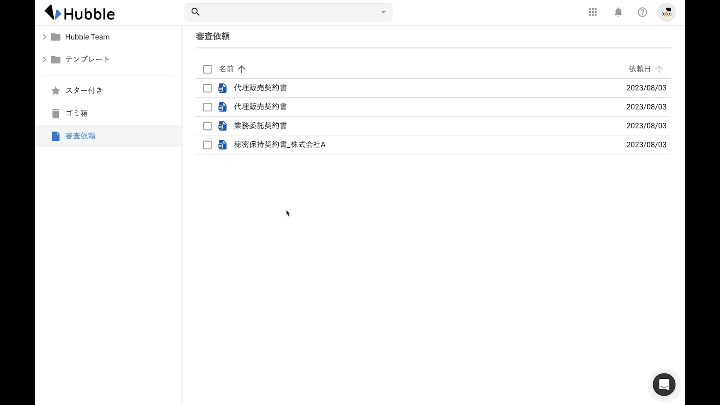
Task: Open スター付き in the sidebar
Action: (x=84, y=90)
